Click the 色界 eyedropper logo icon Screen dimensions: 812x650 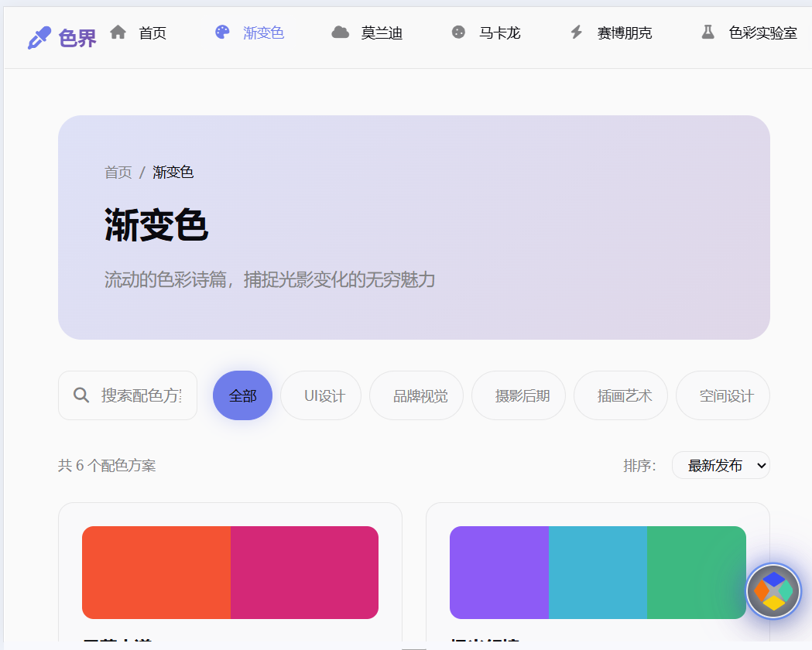pos(39,33)
